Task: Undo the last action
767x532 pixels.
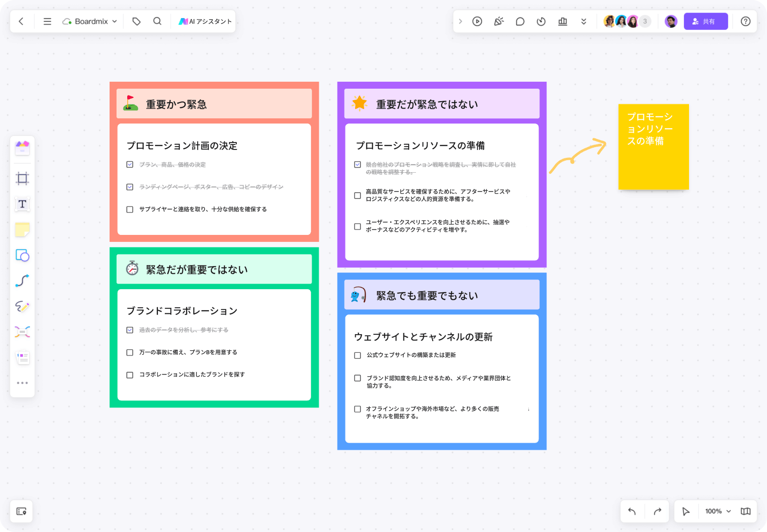Action: coord(632,511)
